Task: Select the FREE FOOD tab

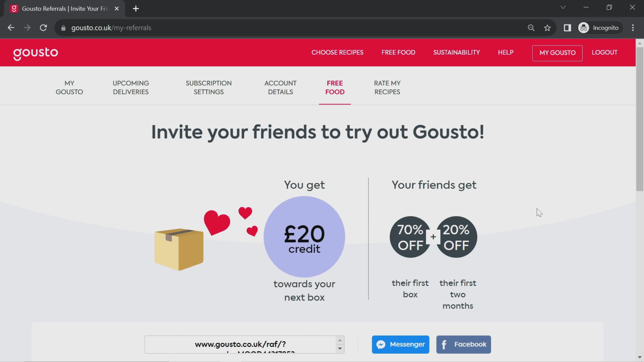Action: pos(335,87)
